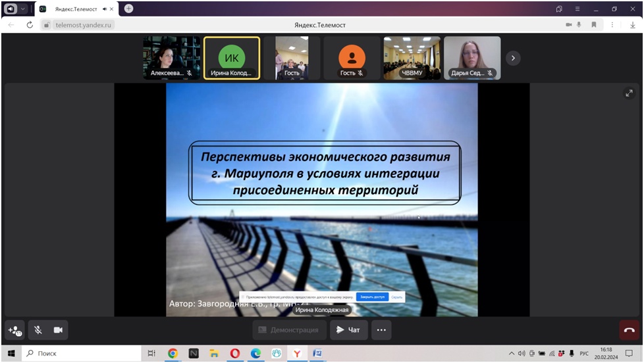
Task: Open the browser downloads icon
Action: [632, 25]
